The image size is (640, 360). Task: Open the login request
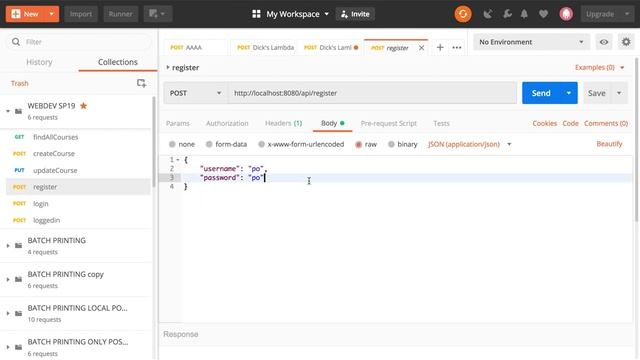pyautogui.click(x=78, y=204)
